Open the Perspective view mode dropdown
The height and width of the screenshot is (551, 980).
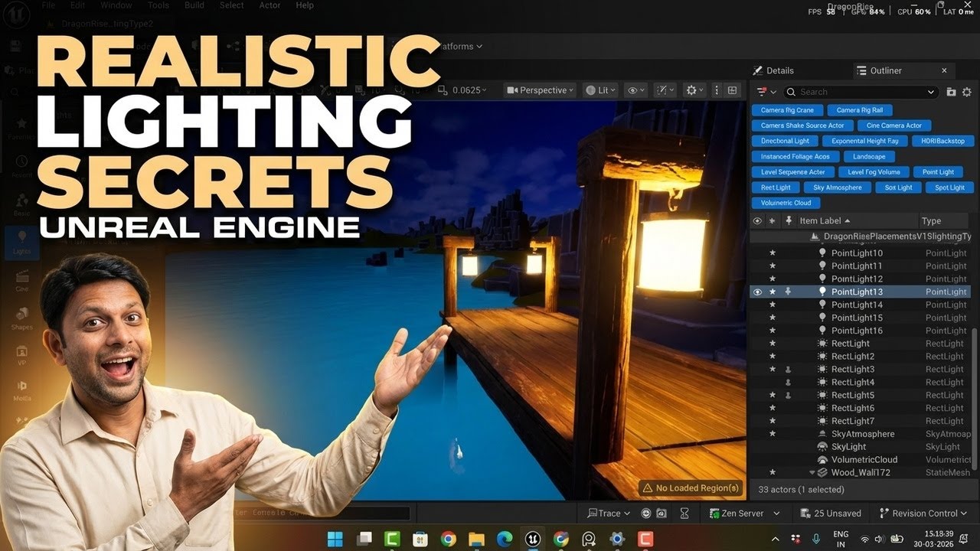[x=540, y=90]
